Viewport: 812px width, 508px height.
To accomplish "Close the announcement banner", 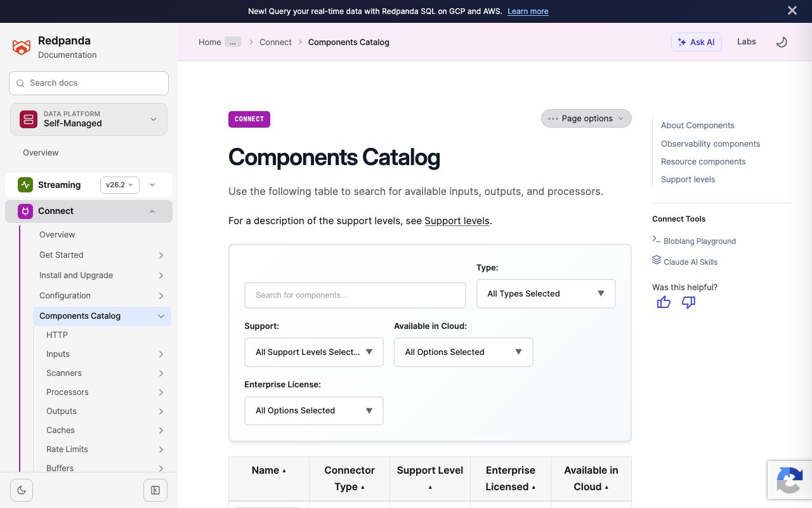I will coord(792,11).
